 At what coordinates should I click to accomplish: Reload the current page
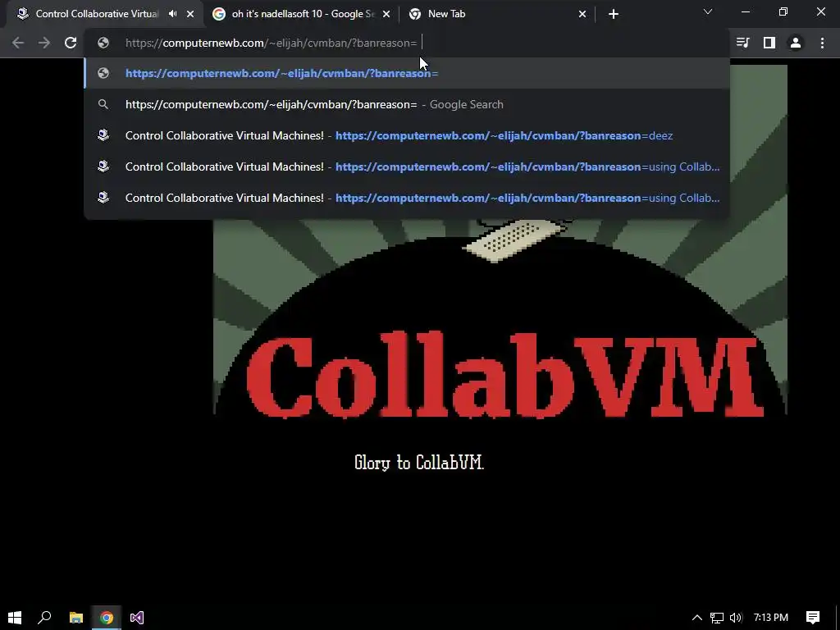click(71, 43)
